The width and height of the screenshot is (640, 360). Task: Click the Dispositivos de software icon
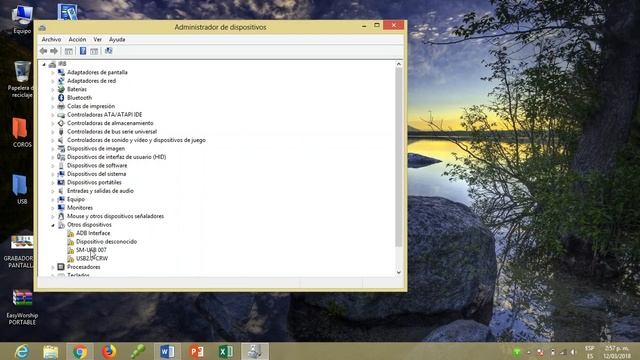61,166
